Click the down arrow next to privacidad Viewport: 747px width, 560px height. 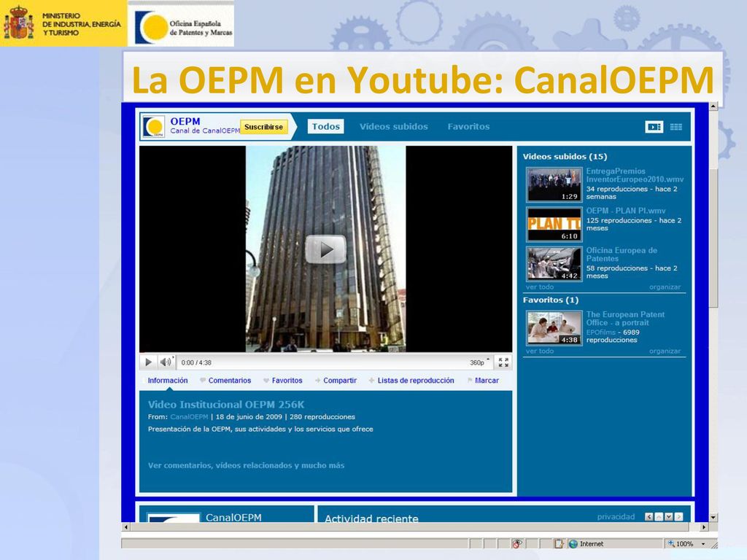pos(669,517)
